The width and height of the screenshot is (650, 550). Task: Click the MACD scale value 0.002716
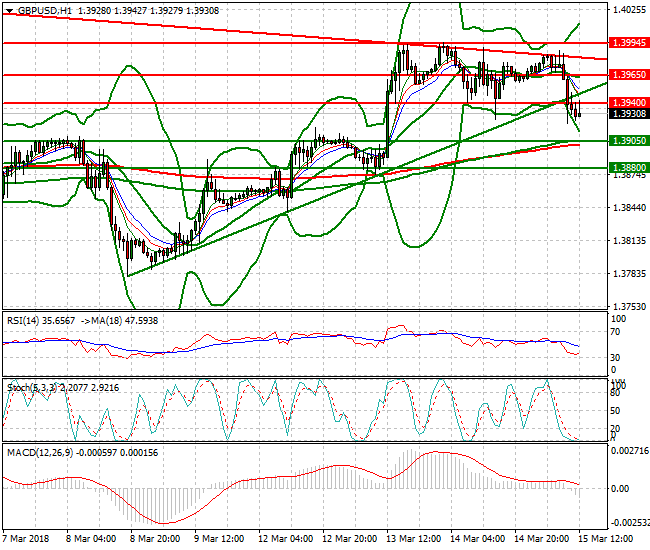coord(630,451)
